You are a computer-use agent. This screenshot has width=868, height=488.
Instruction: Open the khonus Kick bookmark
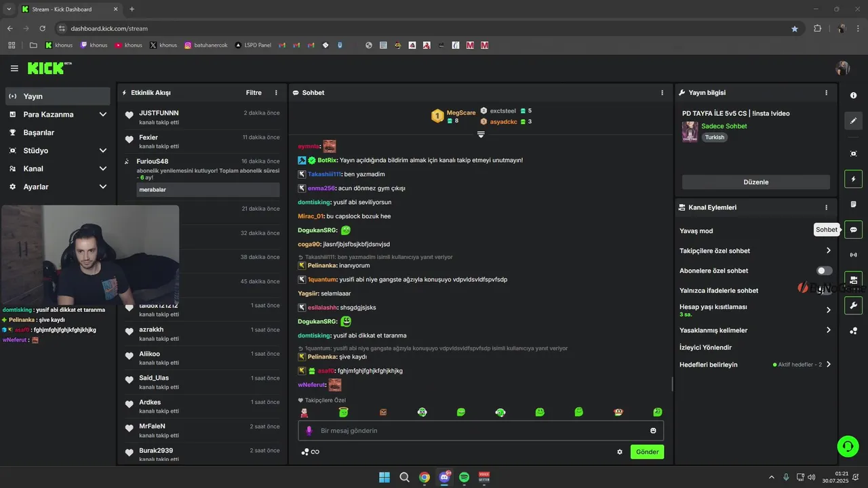pos(59,45)
